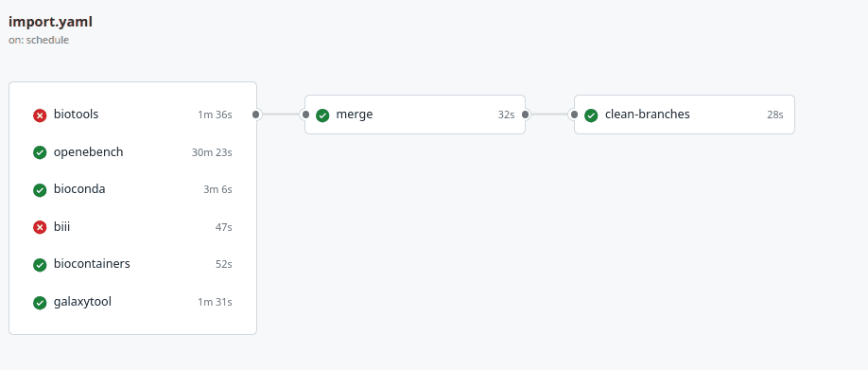Click the green check icon beside biocontainers
868x370 pixels.
(40, 265)
